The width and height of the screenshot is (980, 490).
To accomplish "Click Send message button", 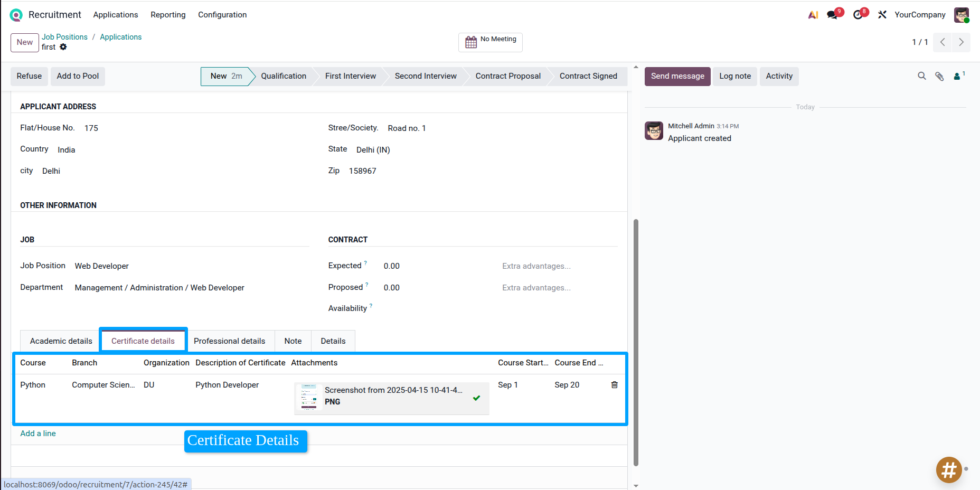I will [677, 76].
